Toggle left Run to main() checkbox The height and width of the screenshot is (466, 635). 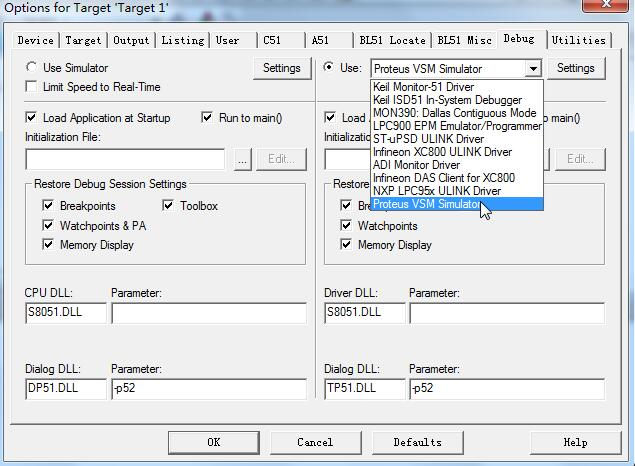point(207,118)
